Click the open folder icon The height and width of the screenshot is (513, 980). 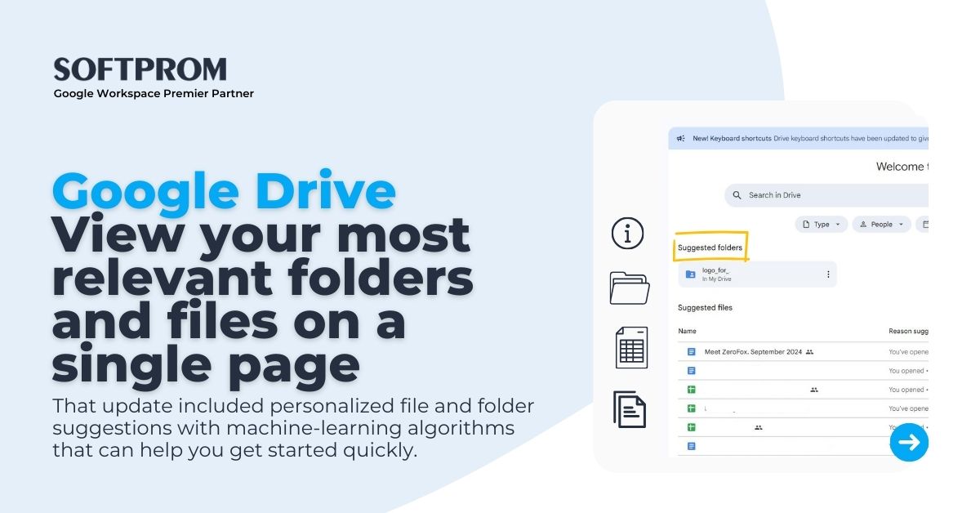[630, 288]
